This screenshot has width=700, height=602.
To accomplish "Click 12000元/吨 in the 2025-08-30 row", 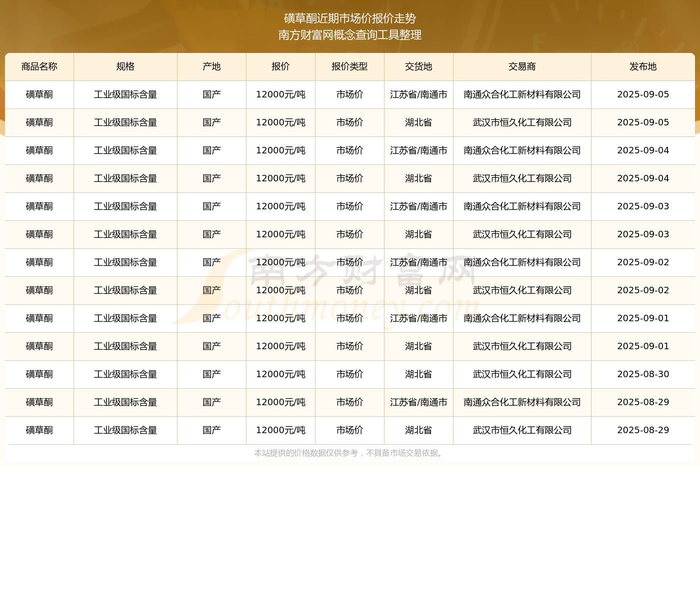I will [280, 374].
